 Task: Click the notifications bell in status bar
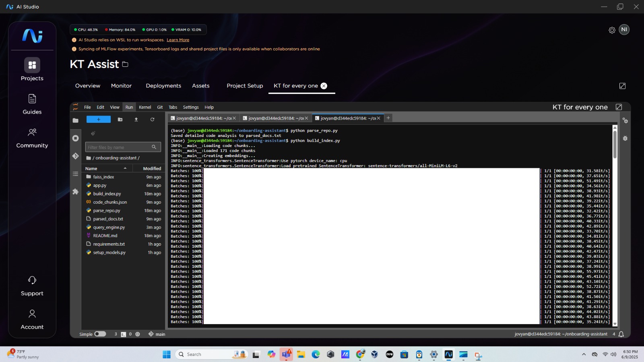(x=621, y=334)
